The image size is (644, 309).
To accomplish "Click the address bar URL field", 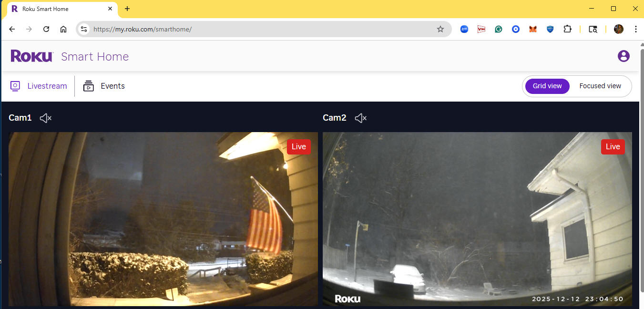I will click(262, 29).
